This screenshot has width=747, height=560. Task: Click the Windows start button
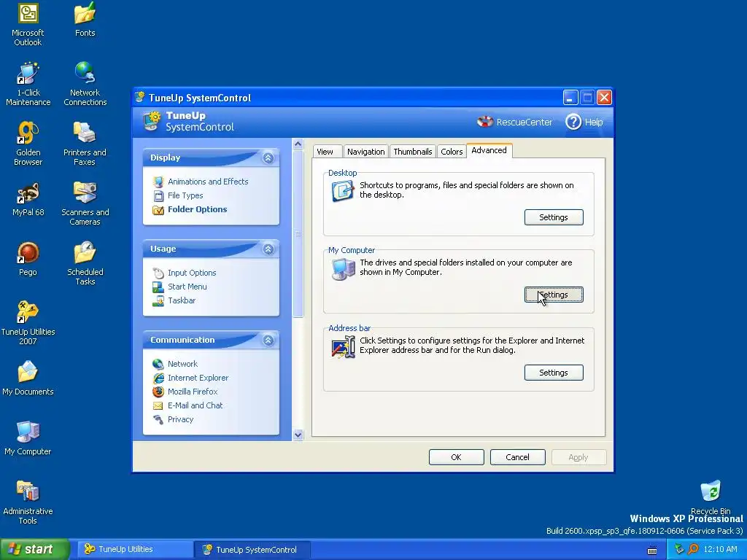(34, 550)
